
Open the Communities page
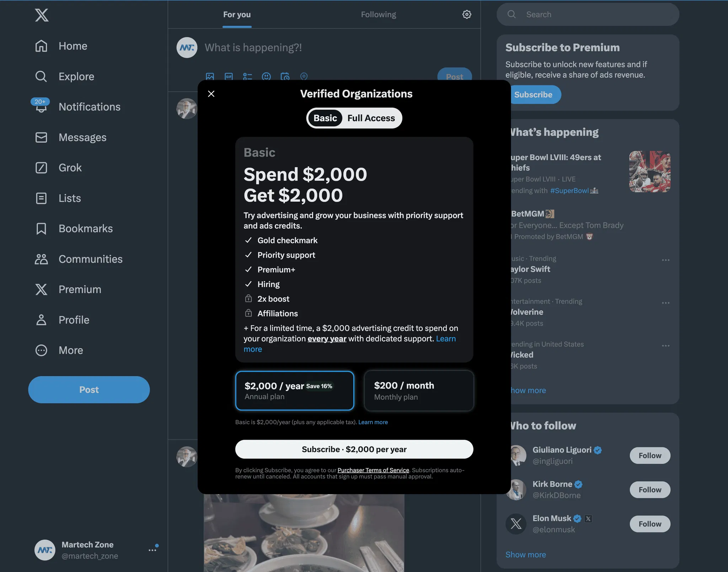(79, 259)
